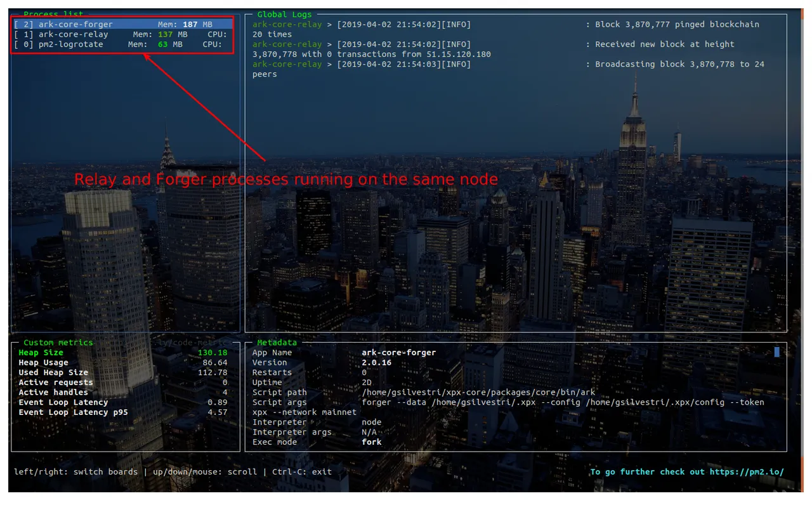
Task: Click the Script args label
Action: 279,402
